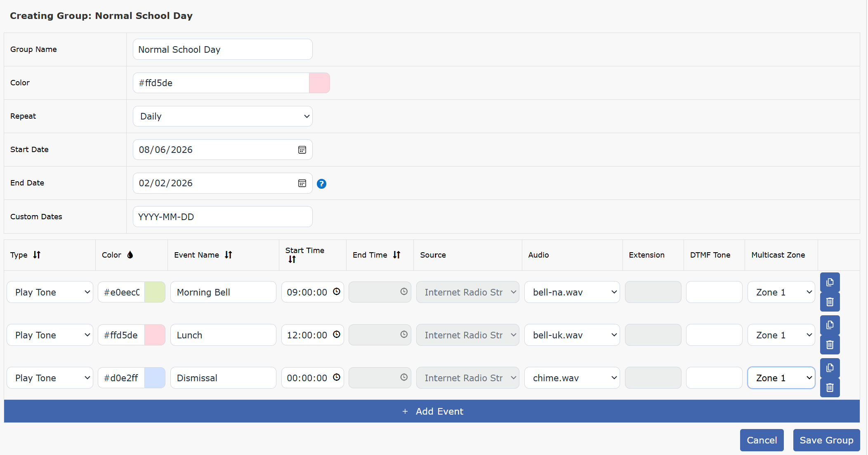This screenshot has height=455, width=868.
Task: Click the End Date help question-mark icon
Action: pos(321,184)
